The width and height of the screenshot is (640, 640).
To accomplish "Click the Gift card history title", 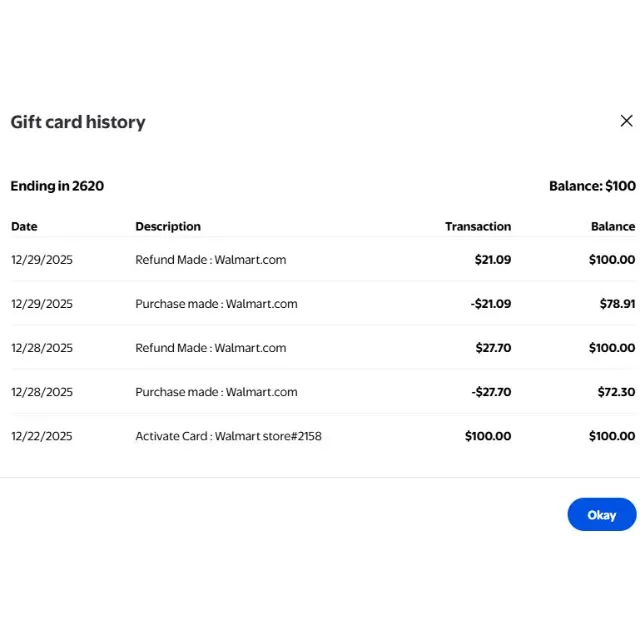I will coord(78,122).
